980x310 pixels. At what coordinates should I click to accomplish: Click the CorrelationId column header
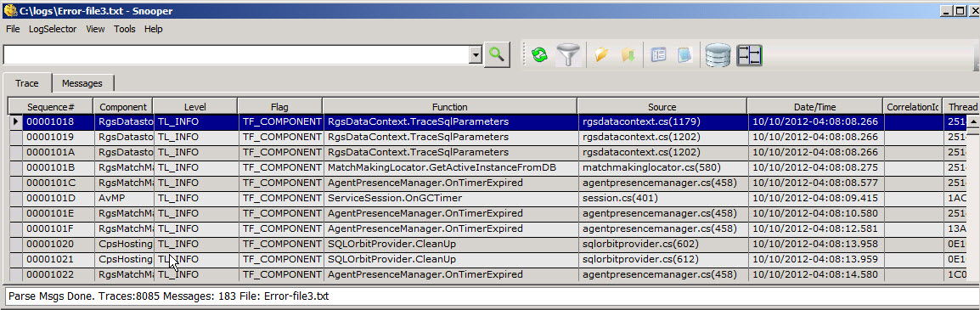tap(913, 107)
